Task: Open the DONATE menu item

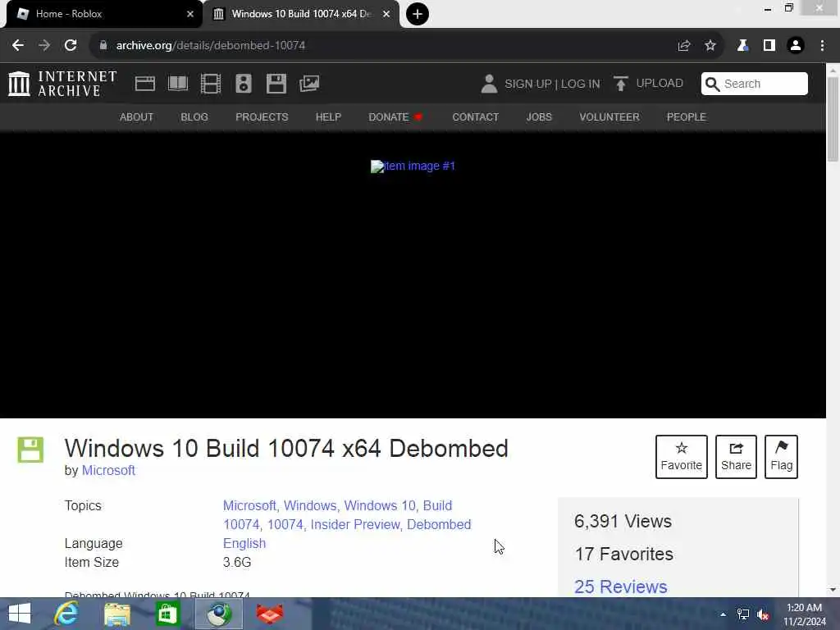Action: (395, 116)
